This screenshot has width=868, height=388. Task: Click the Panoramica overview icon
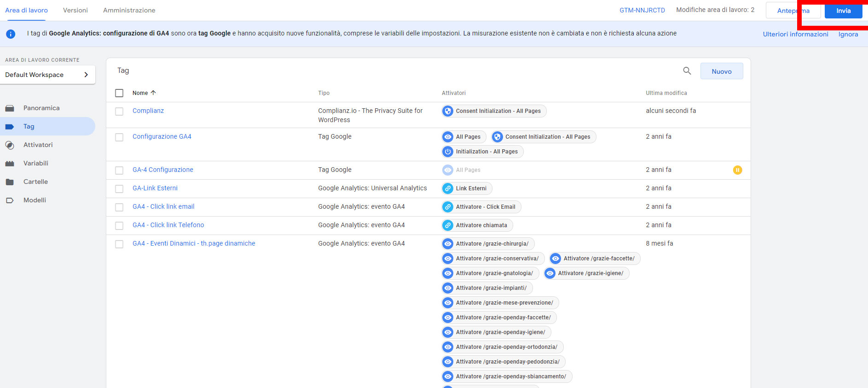[x=10, y=108]
